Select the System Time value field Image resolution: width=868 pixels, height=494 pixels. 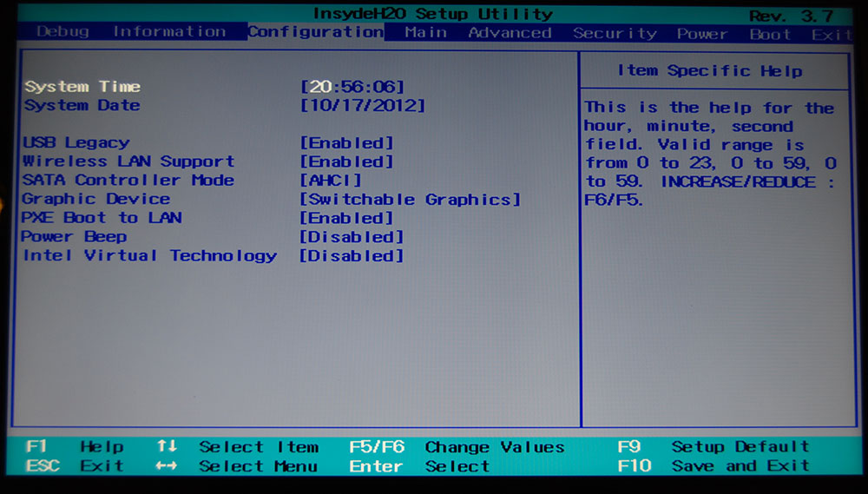coord(352,87)
